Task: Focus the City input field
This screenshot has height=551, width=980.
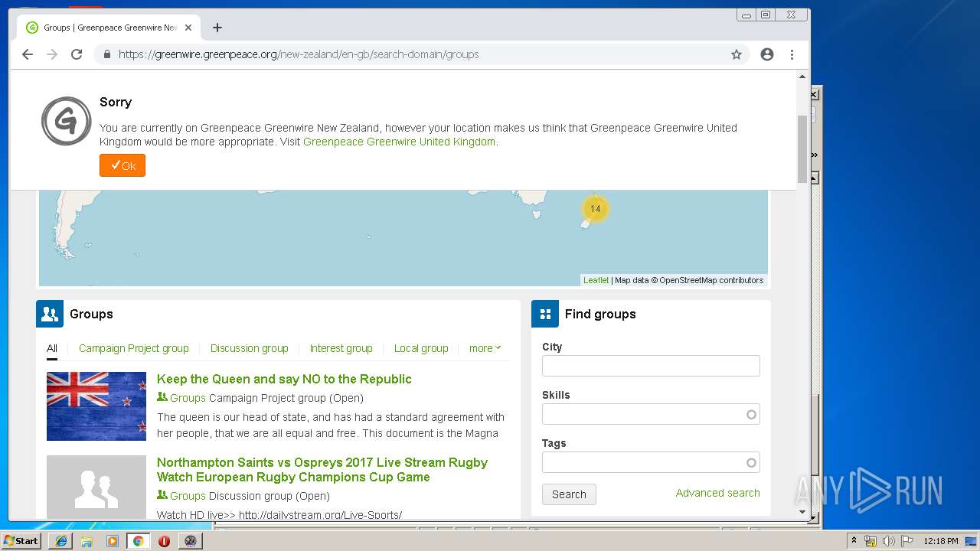Action: pyautogui.click(x=651, y=366)
